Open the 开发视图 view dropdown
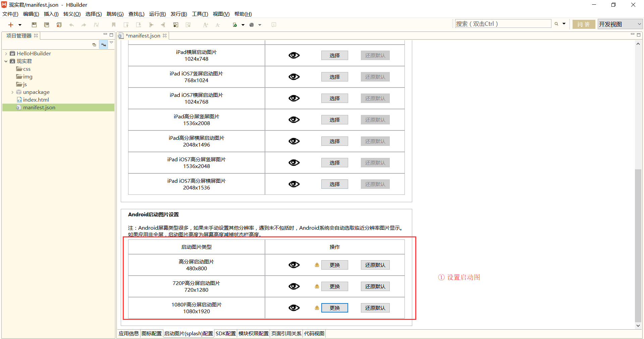Screen dimensions: 644x339 click(x=620, y=24)
